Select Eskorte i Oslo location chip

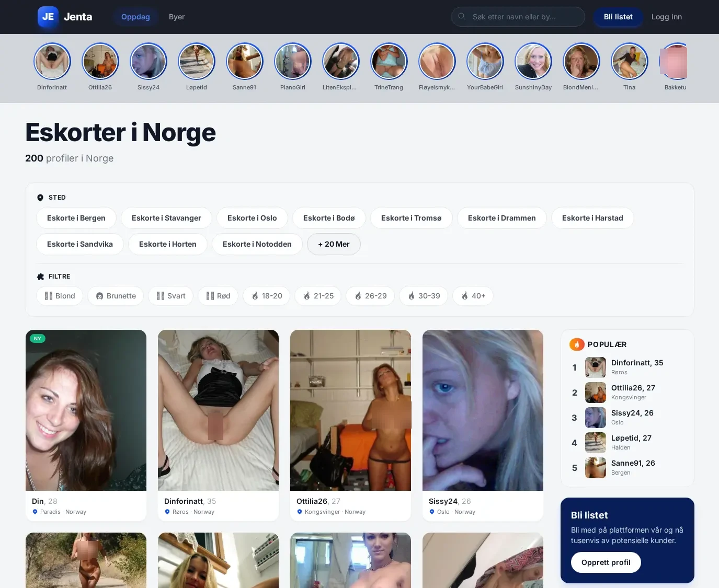click(x=252, y=218)
